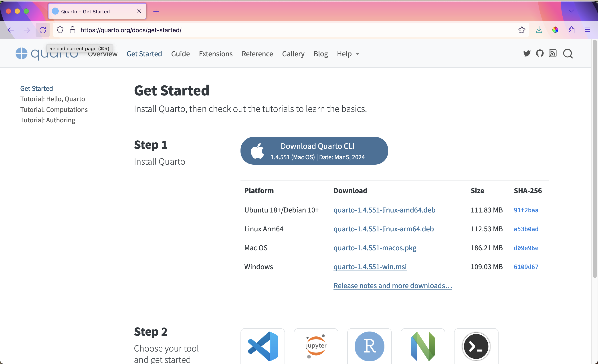Click Download Quarto CLI button
Viewport: 598px width, 364px height.
click(x=314, y=151)
